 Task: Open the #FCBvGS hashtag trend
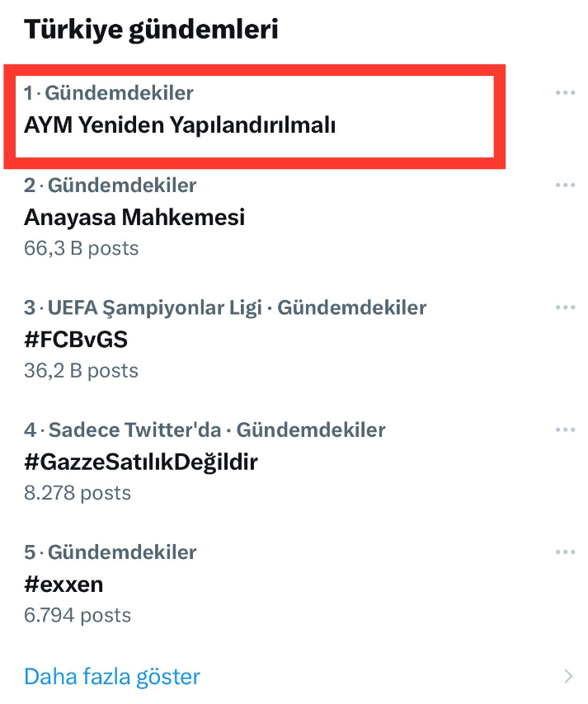point(76,339)
